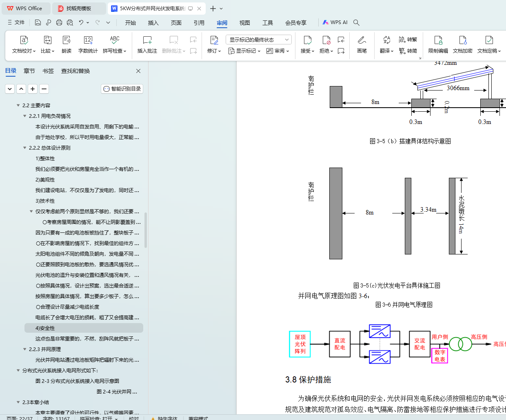Viewport: 506px width, 420px height.
Task: Go to previous change icon
Action: (341, 40)
